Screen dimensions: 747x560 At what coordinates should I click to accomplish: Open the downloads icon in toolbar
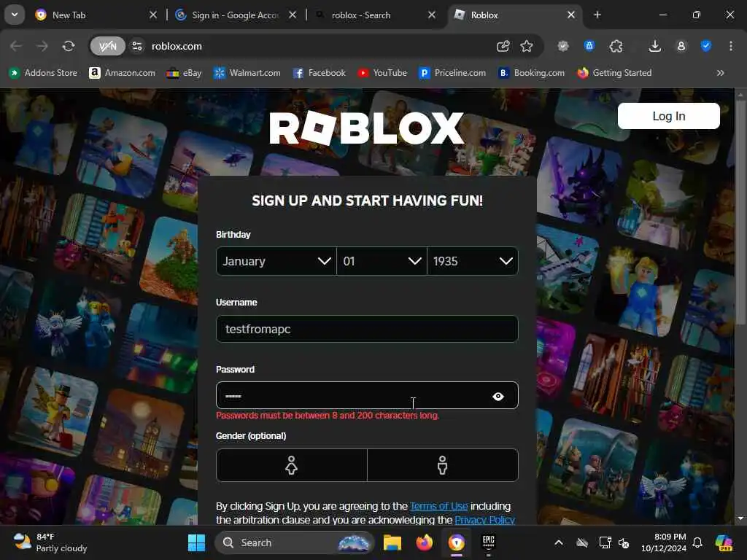pos(655,46)
